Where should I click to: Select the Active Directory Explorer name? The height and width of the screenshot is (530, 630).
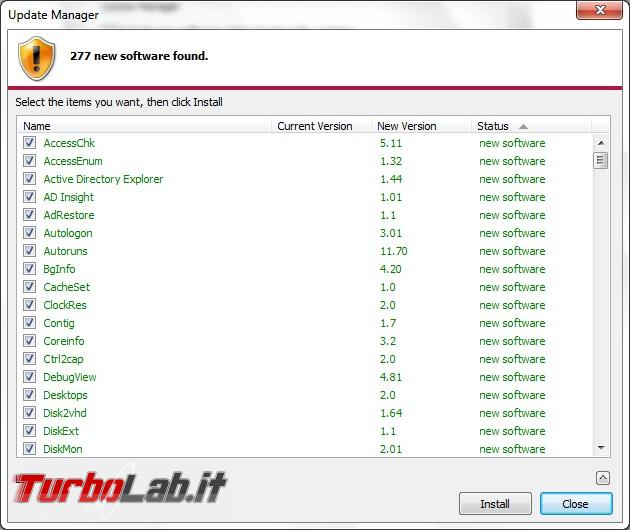pyautogui.click(x=103, y=179)
